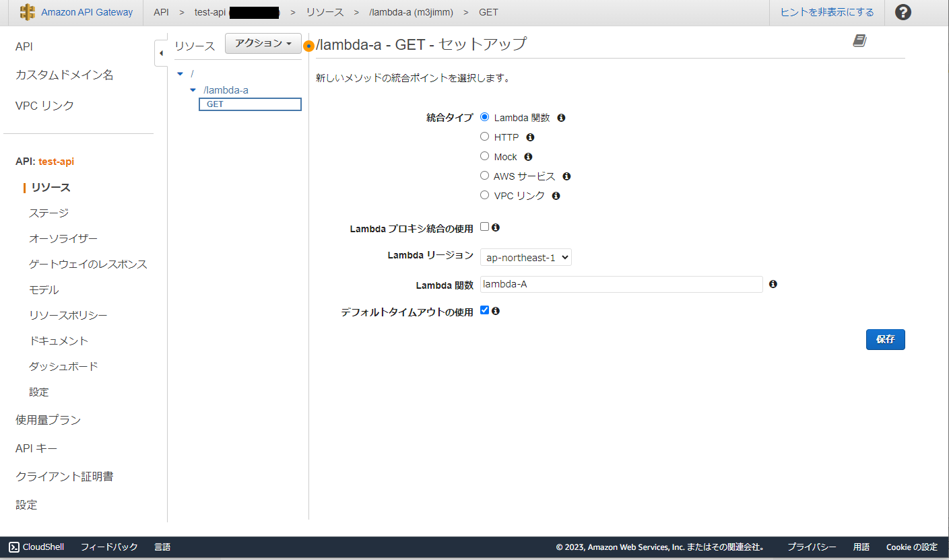Image resolution: width=949 pixels, height=560 pixels.
Task: Click the Lambda 関数 input field containing lambda-A
Action: [x=620, y=284]
